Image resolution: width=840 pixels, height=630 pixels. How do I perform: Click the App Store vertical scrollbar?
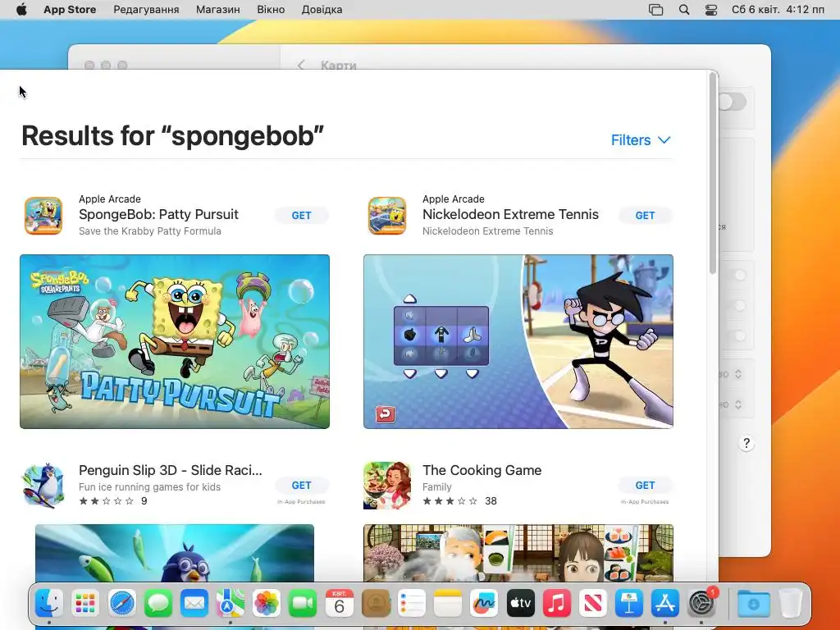pyautogui.click(x=713, y=174)
